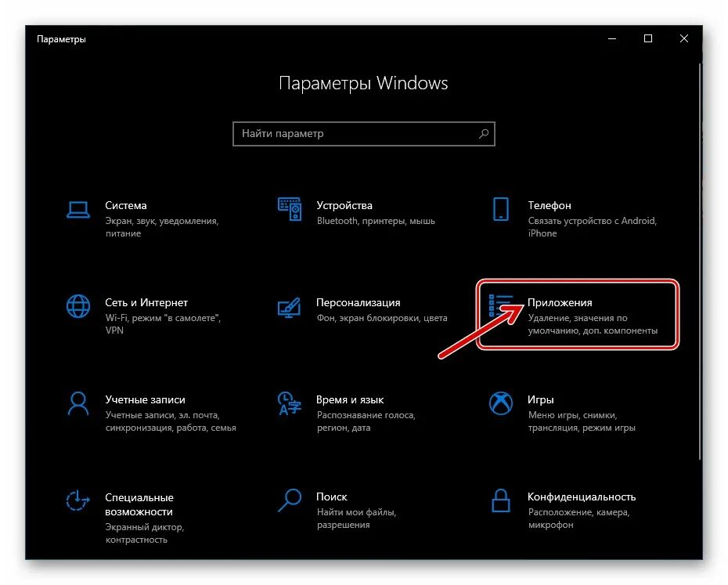Open the Сеть и Интернет title
The image size is (728, 585).
pyautogui.click(x=146, y=302)
